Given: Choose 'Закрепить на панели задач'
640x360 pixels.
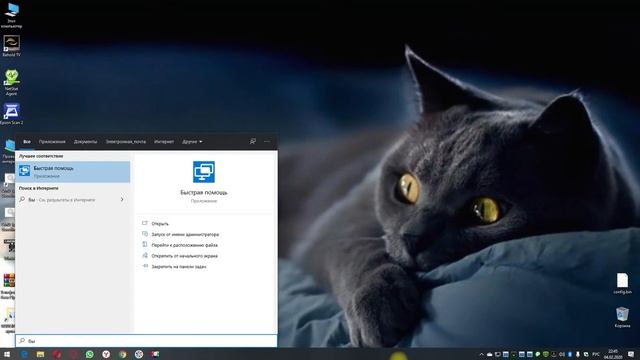Looking at the screenshot, I should 179,267.
